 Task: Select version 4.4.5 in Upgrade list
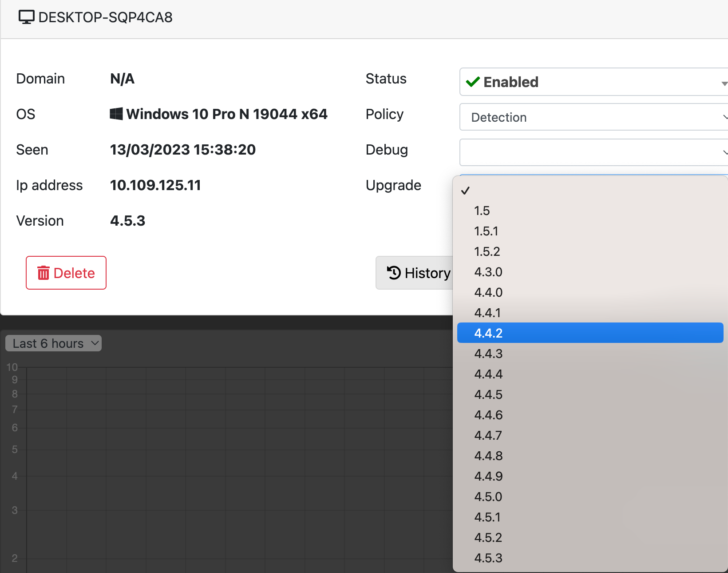pyautogui.click(x=590, y=394)
